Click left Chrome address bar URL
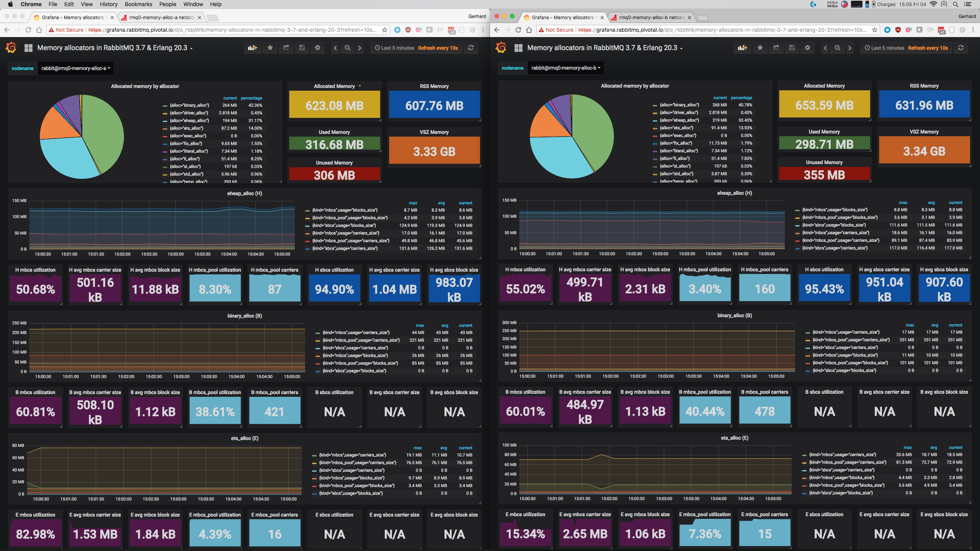980x551 pixels. click(232, 30)
